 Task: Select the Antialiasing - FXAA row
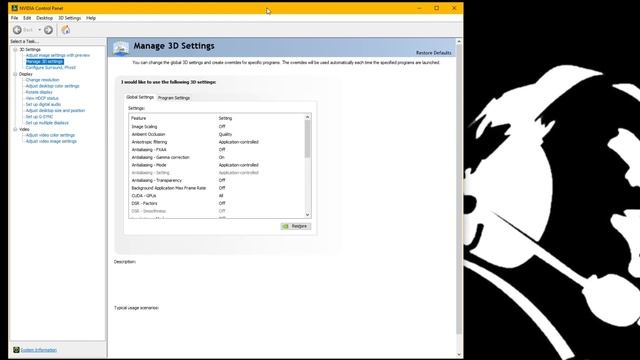(217, 150)
